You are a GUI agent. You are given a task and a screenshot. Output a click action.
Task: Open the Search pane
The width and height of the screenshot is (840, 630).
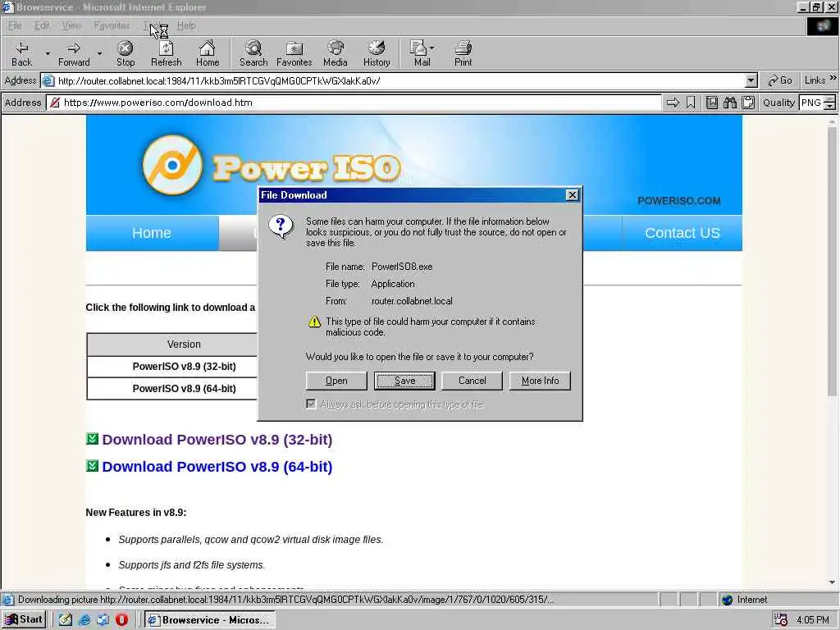pyautogui.click(x=253, y=53)
